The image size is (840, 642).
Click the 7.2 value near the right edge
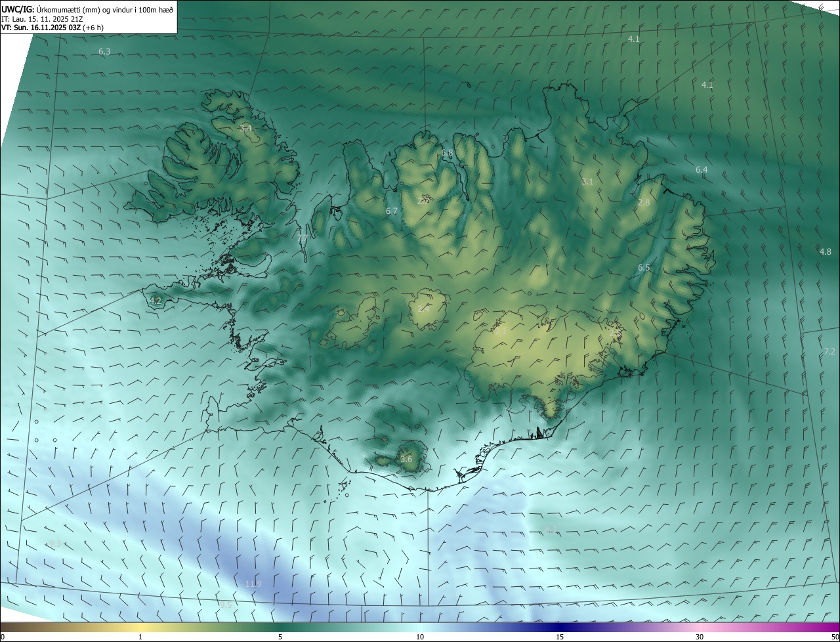pyautogui.click(x=829, y=352)
